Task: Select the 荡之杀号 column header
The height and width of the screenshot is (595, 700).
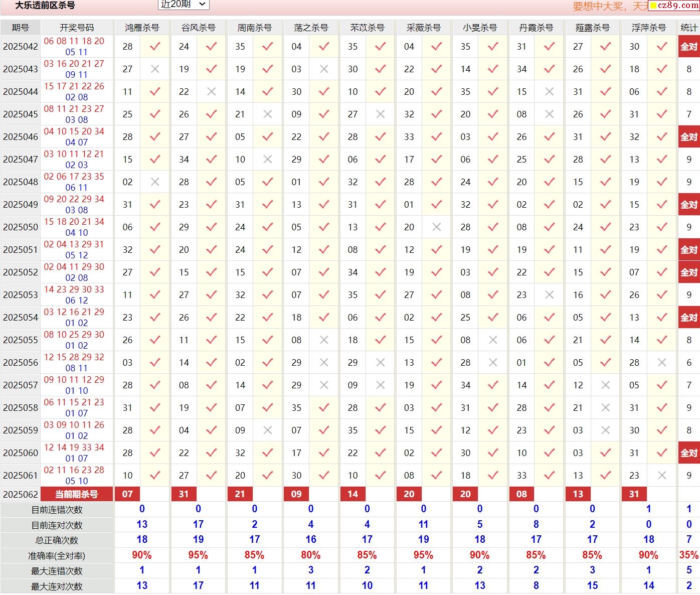Action: coord(311,28)
